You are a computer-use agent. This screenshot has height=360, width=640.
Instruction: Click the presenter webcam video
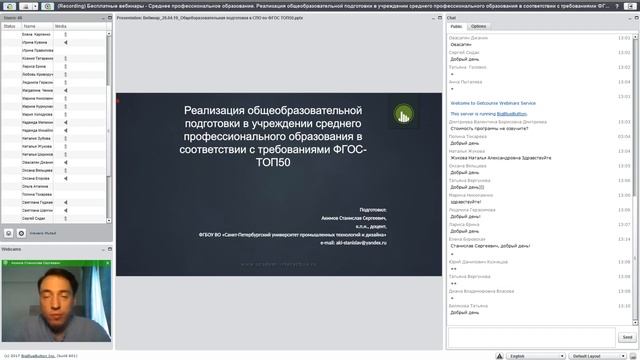coord(56,301)
